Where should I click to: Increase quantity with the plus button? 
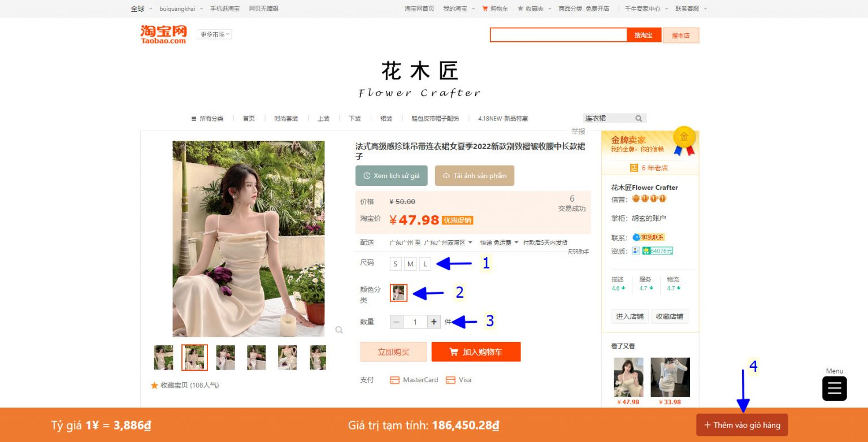click(434, 322)
